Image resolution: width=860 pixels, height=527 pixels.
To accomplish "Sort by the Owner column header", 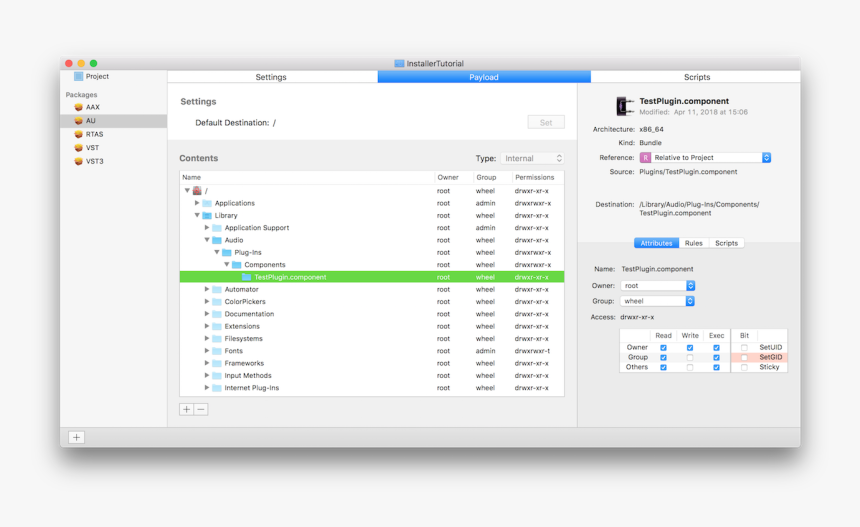I will pos(454,177).
